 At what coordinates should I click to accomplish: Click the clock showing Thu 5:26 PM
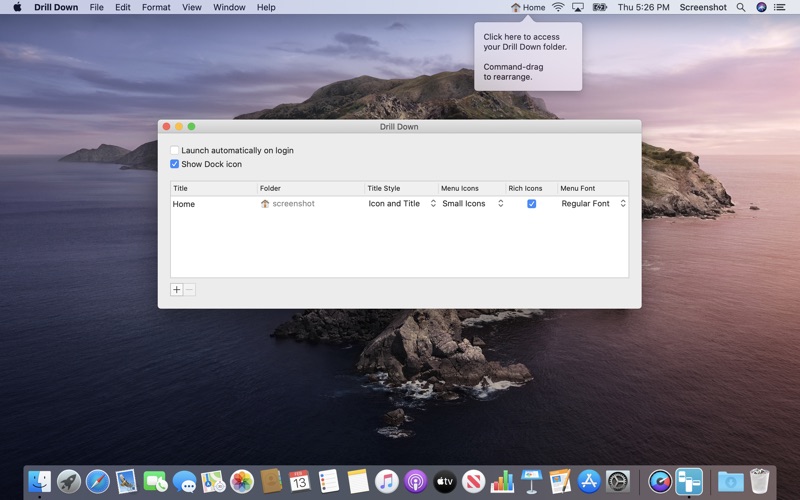click(643, 7)
